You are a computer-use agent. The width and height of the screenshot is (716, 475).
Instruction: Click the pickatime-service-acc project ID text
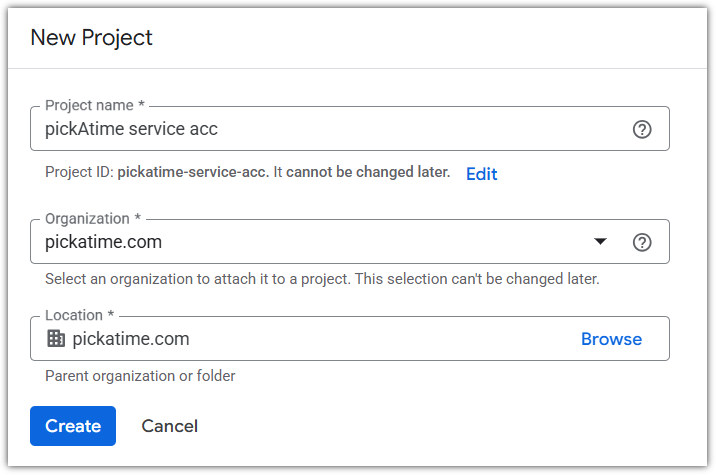point(193,173)
